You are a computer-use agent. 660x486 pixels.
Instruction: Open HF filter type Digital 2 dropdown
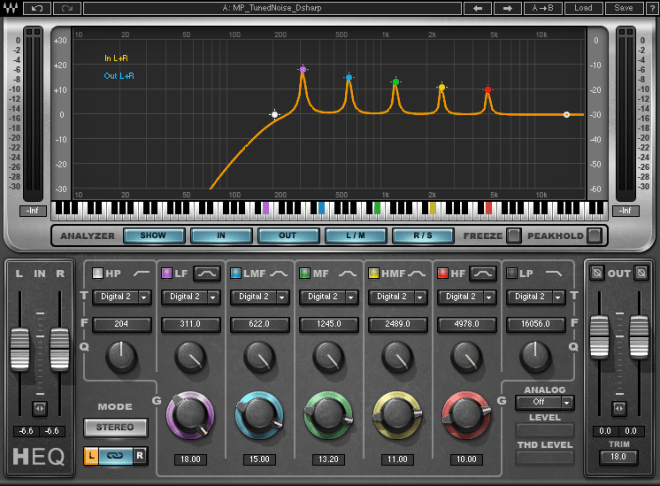tap(467, 297)
